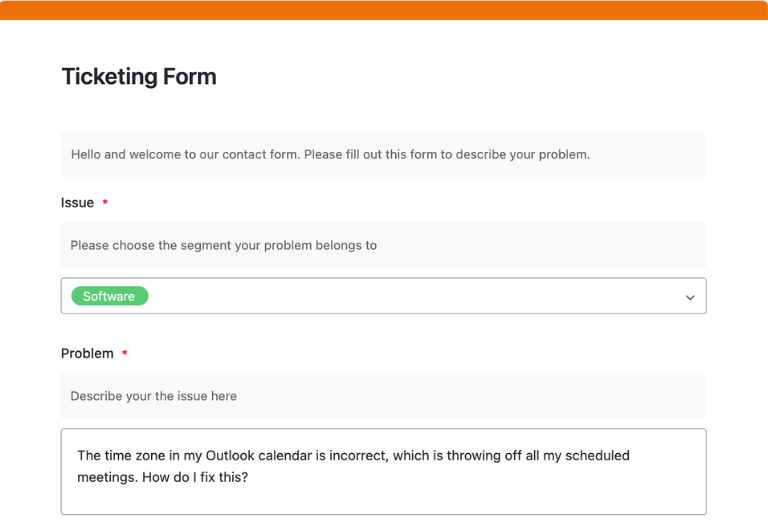
Task: Focus the Problem description text area
Action: click(x=383, y=495)
